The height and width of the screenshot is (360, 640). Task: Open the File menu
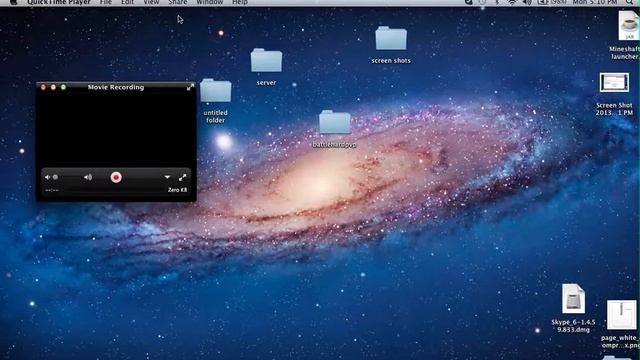(x=106, y=2)
